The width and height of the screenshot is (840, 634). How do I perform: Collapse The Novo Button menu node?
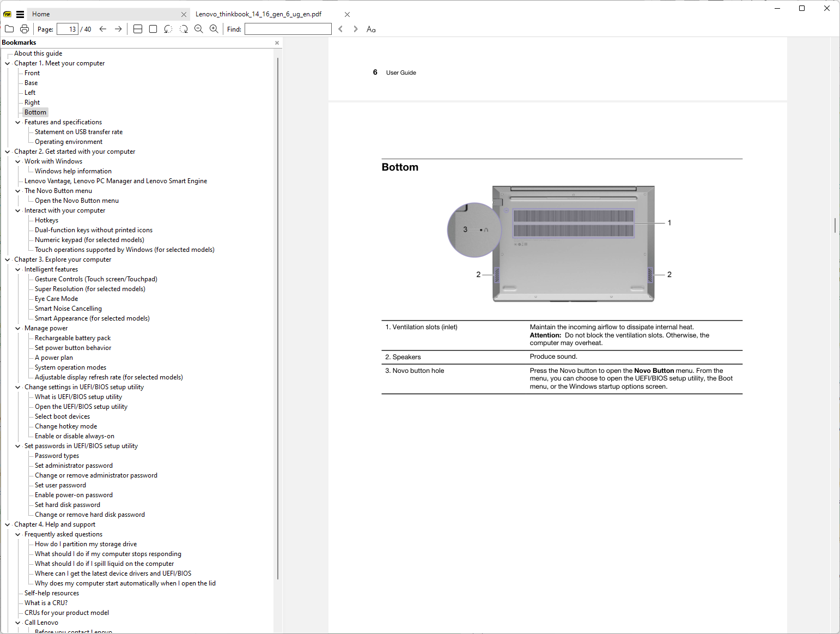click(17, 191)
